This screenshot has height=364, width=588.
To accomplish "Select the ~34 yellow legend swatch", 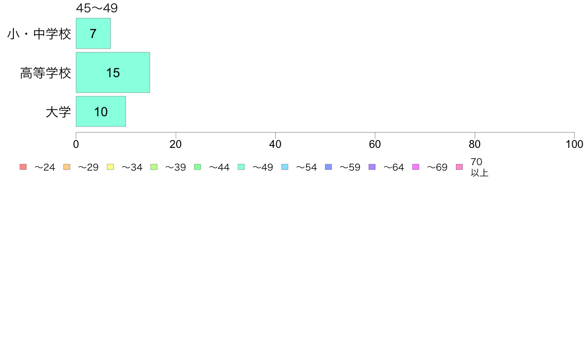I will tap(110, 167).
